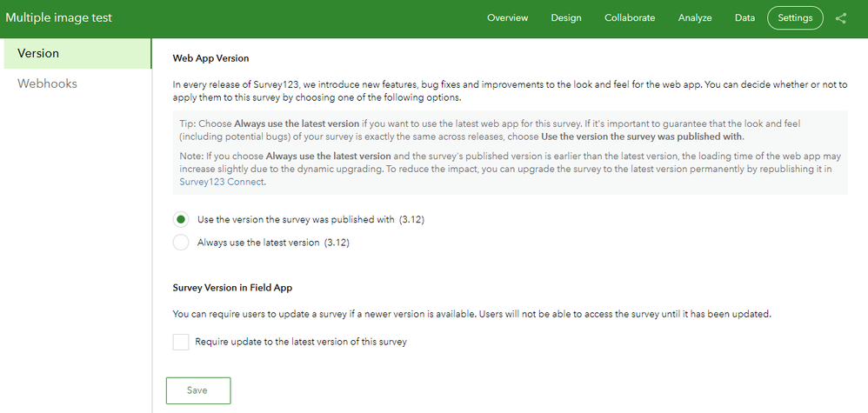Click the Save button

(197, 390)
